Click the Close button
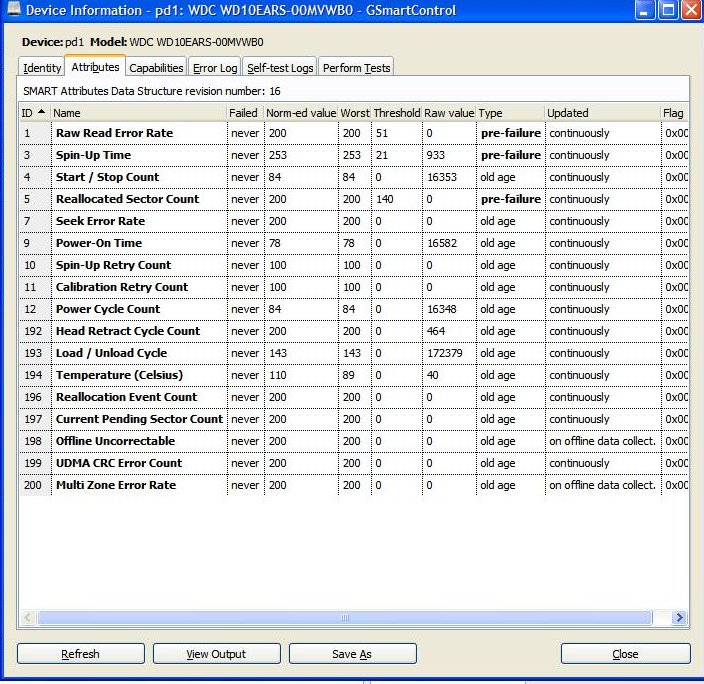704x684 pixels. 625,654
